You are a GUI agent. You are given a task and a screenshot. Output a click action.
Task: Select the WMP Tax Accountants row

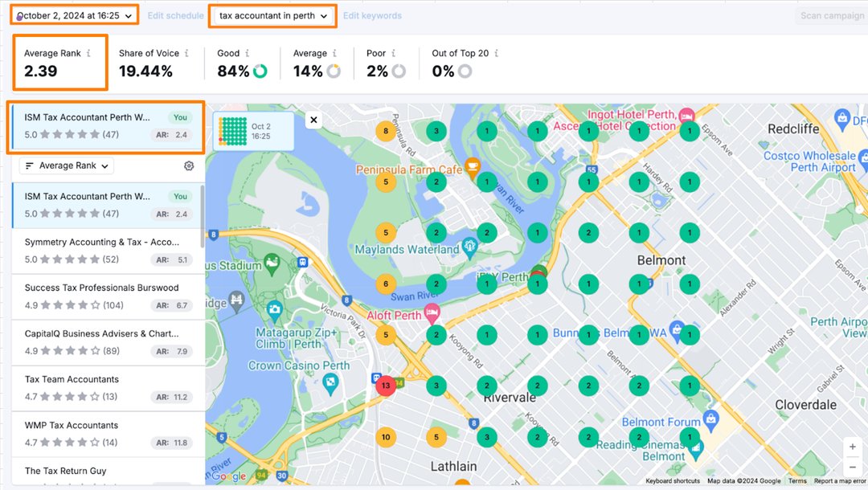[x=106, y=434]
